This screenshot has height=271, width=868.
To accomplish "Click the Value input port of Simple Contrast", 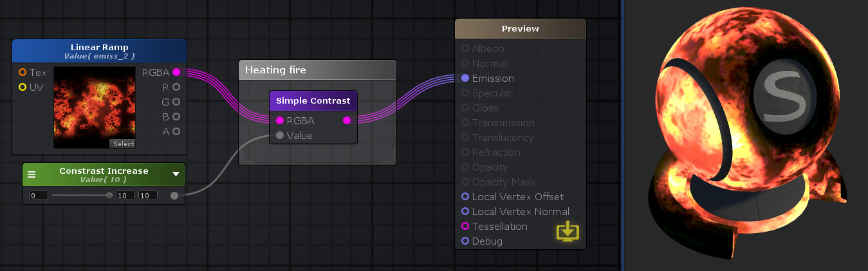I will tap(280, 135).
